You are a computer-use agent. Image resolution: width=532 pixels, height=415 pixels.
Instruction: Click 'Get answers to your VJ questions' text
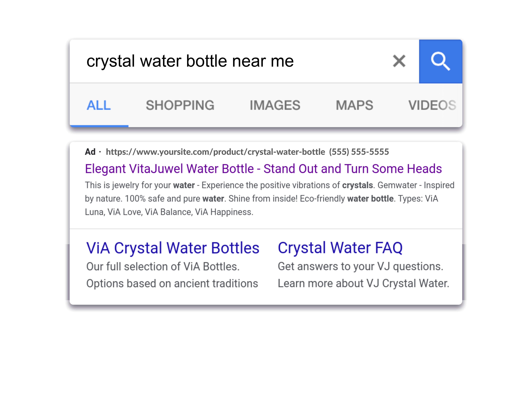pos(361,266)
